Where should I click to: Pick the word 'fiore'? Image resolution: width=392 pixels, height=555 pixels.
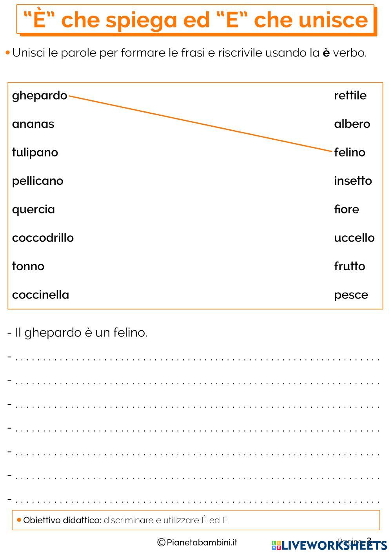(x=347, y=209)
